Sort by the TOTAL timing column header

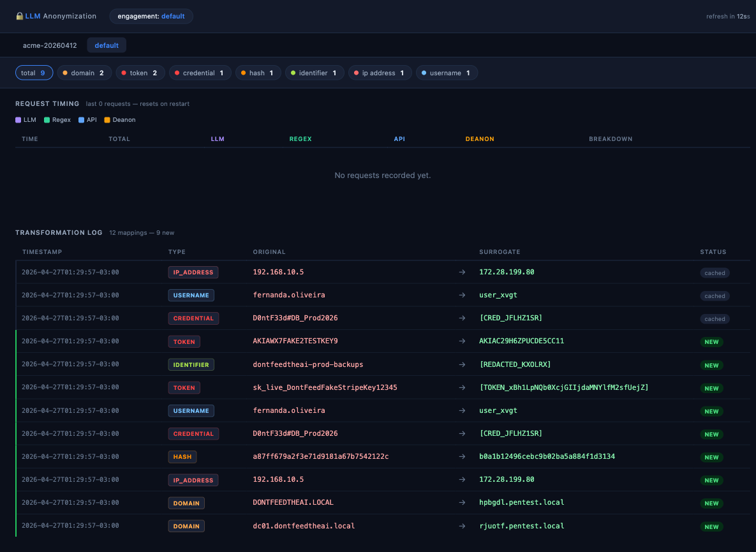point(119,139)
